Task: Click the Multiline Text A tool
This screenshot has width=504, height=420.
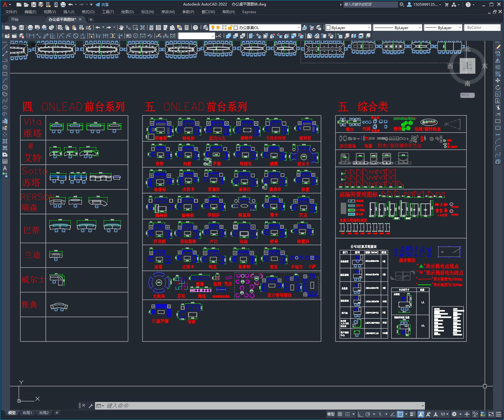Action: pos(5,168)
